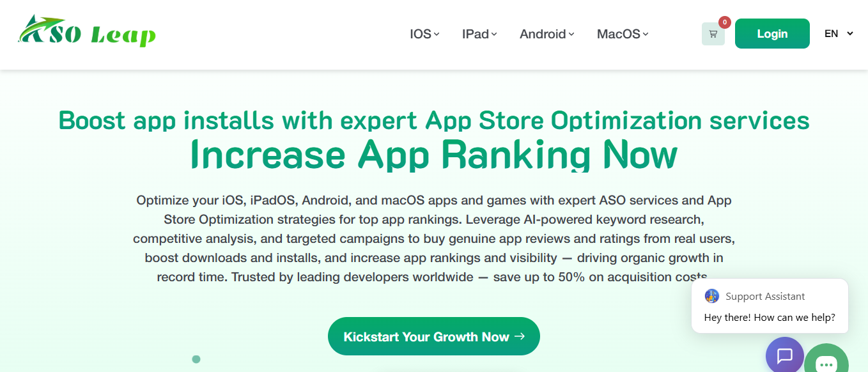Open the purple chat bubble icon
Image resolution: width=868 pixels, height=372 pixels.
click(785, 355)
